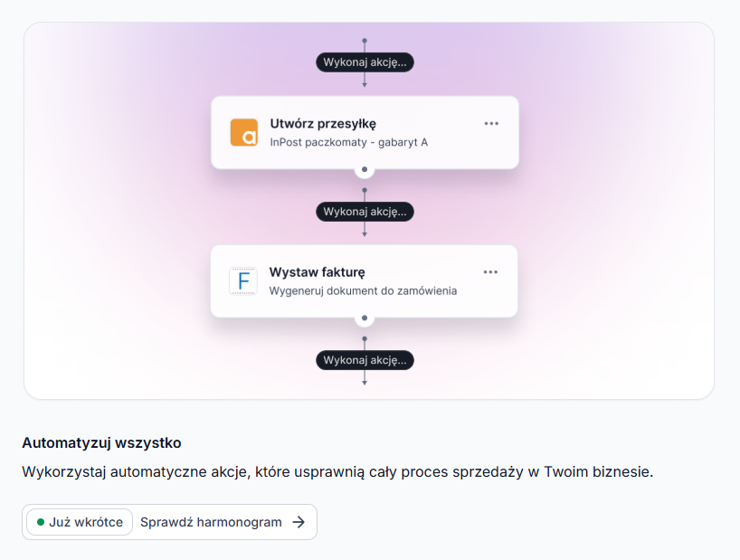Click Wykonaj akcję pill between the two cards

coord(365,211)
